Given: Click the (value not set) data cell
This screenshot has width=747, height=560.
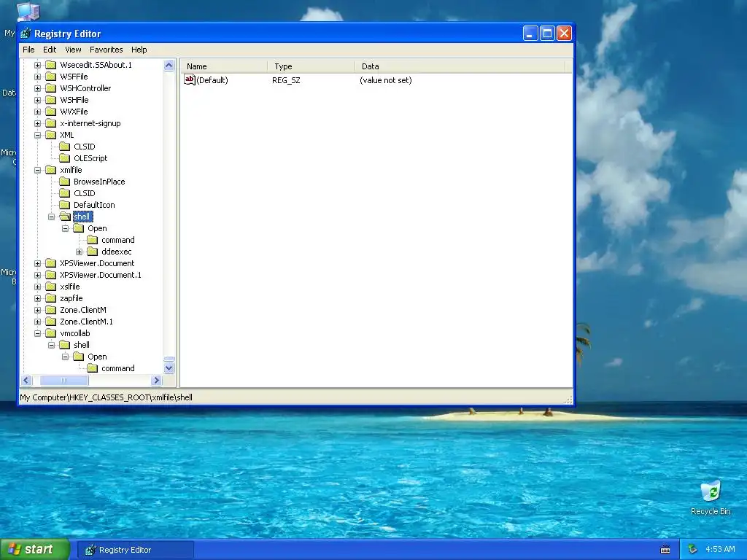Looking at the screenshot, I should pyautogui.click(x=385, y=80).
